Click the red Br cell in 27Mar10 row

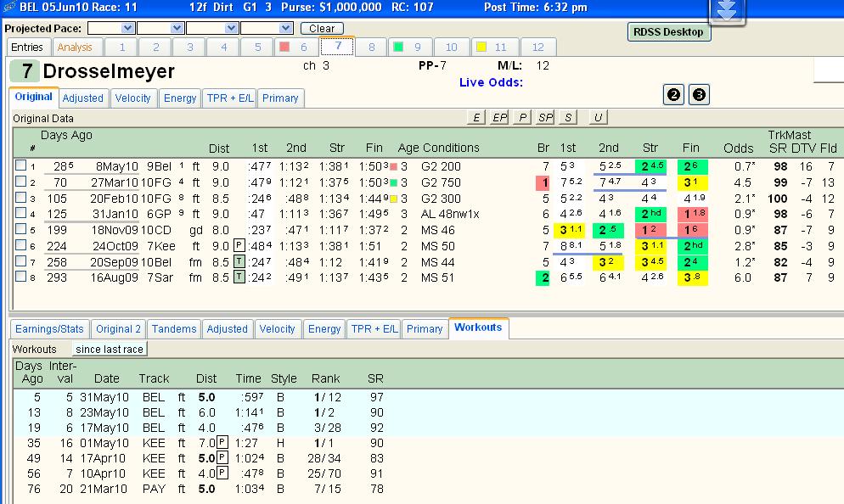543,183
